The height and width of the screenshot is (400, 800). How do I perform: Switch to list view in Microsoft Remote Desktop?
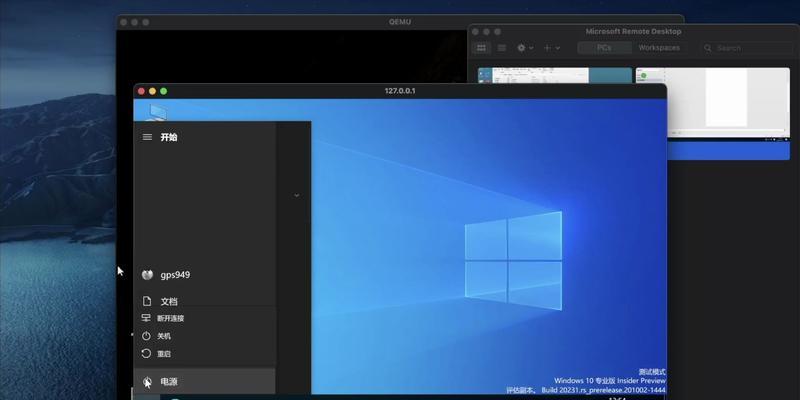[x=502, y=48]
